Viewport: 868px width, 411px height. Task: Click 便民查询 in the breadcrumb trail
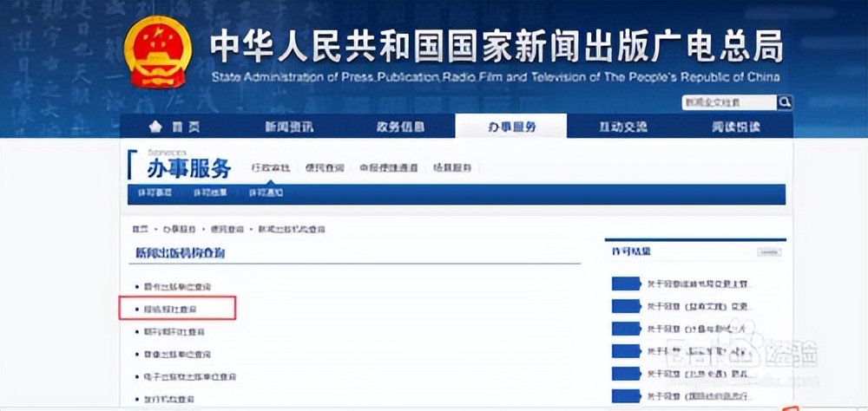pyautogui.click(x=227, y=229)
